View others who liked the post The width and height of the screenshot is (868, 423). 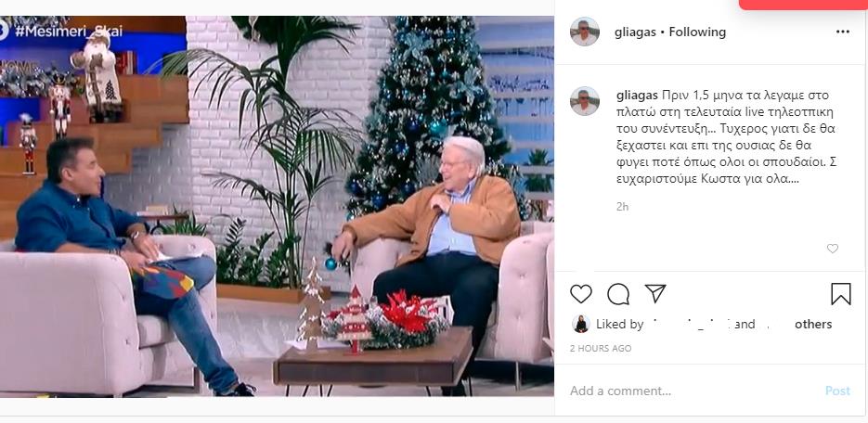coord(813,325)
